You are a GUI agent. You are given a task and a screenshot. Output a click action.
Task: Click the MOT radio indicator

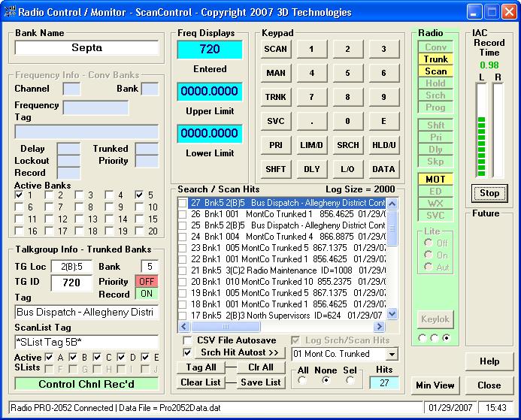[435, 180]
